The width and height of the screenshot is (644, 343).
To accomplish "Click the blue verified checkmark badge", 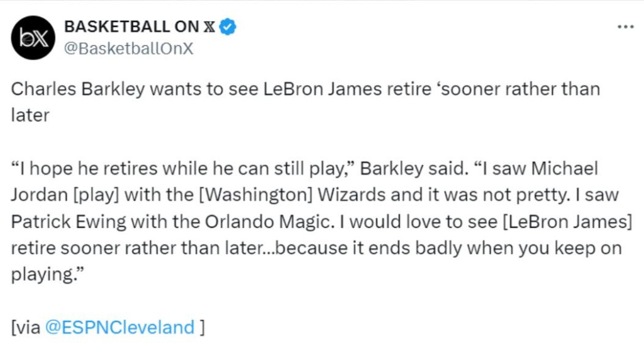I will click(228, 26).
